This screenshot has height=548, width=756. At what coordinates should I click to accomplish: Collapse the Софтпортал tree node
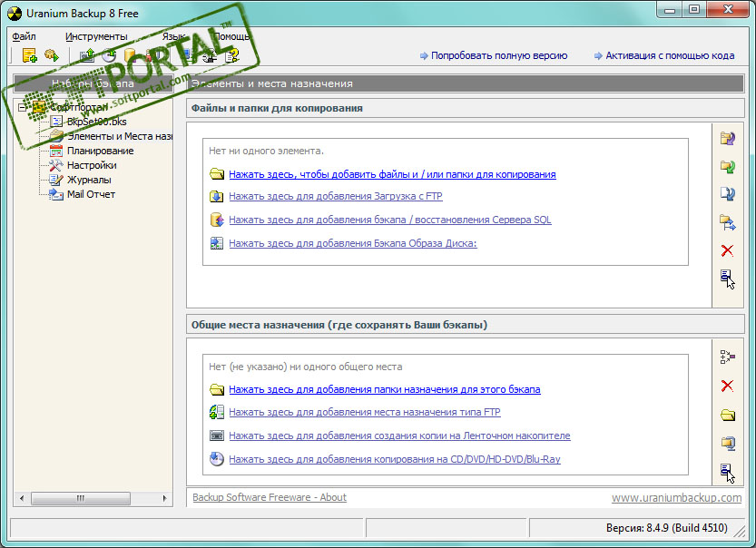pyautogui.click(x=22, y=107)
